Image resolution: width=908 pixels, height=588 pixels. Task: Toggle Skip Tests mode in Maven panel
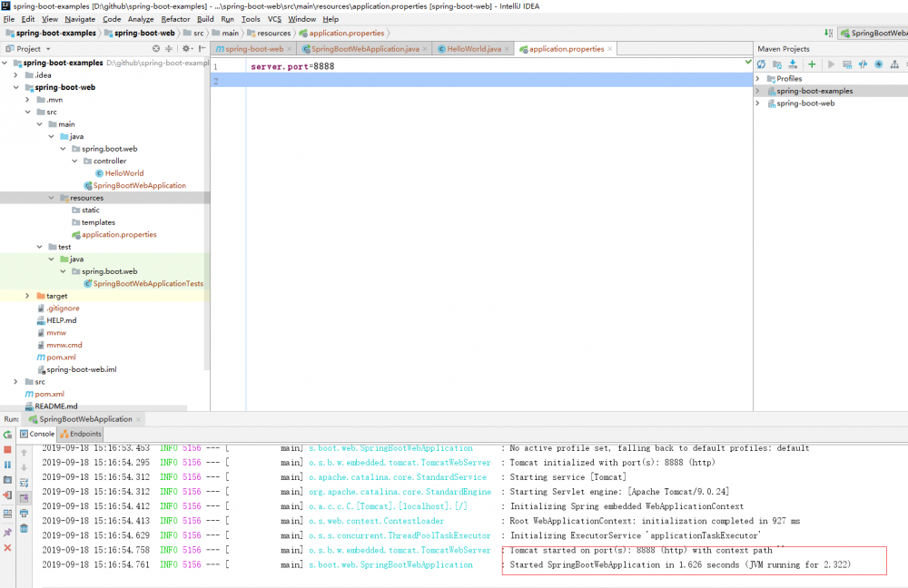point(863,64)
